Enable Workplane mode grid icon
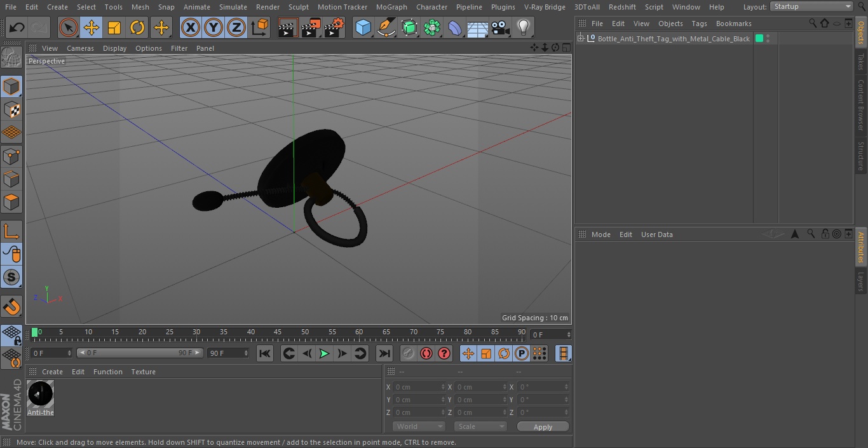The image size is (868, 448). pyautogui.click(x=11, y=133)
